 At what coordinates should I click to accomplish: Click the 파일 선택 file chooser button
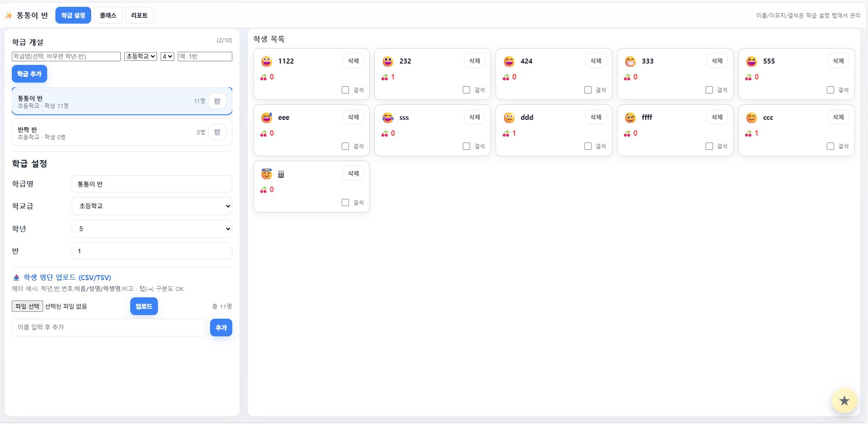tap(27, 306)
